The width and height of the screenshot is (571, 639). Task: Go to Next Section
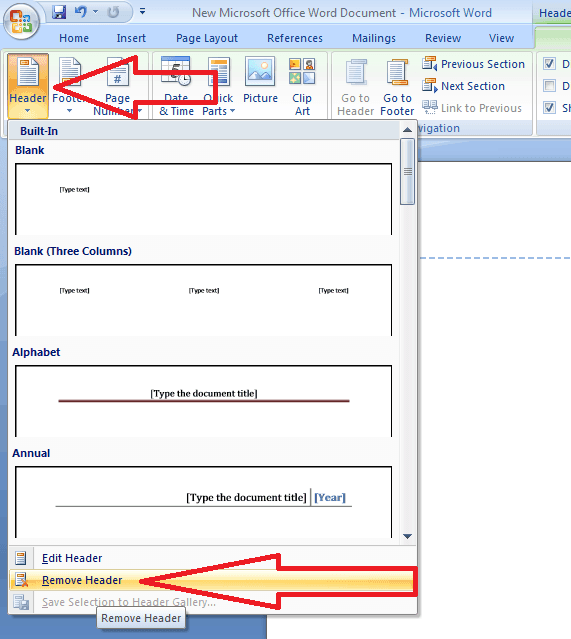click(x=463, y=86)
